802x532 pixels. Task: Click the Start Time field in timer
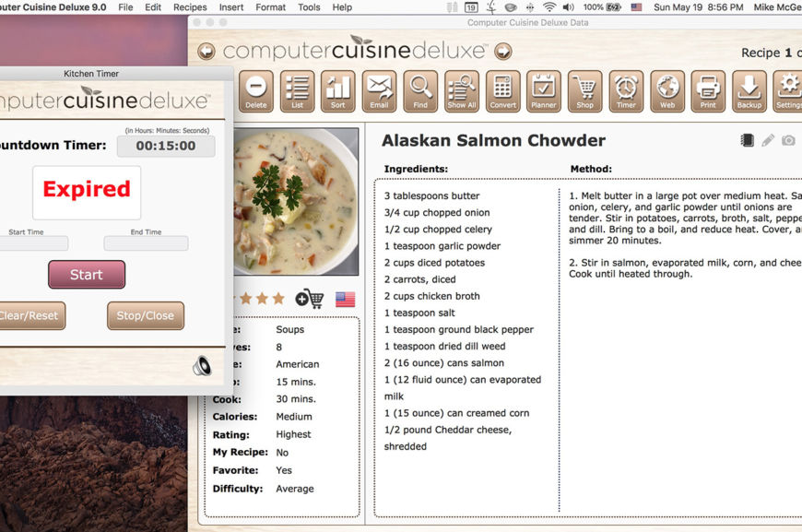(x=34, y=243)
